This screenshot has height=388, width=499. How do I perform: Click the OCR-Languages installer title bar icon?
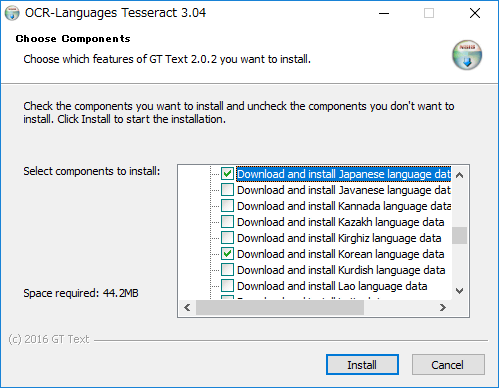[12, 13]
